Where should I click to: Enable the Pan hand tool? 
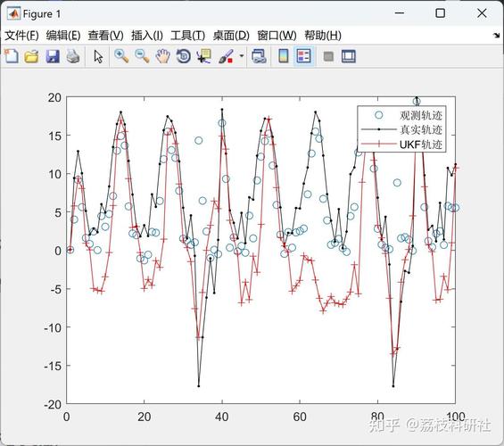coord(162,56)
